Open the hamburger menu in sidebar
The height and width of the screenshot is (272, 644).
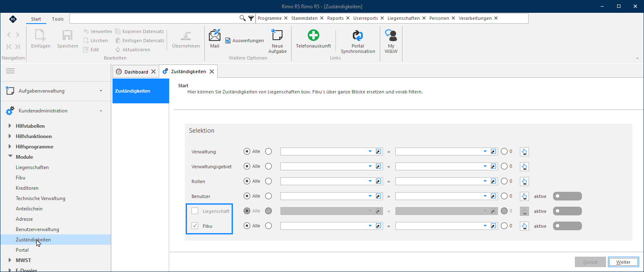10,71
